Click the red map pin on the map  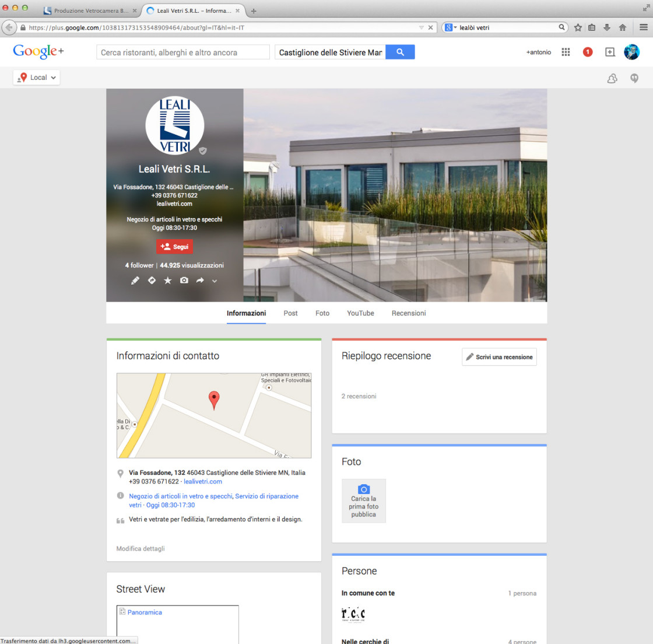[213, 400]
